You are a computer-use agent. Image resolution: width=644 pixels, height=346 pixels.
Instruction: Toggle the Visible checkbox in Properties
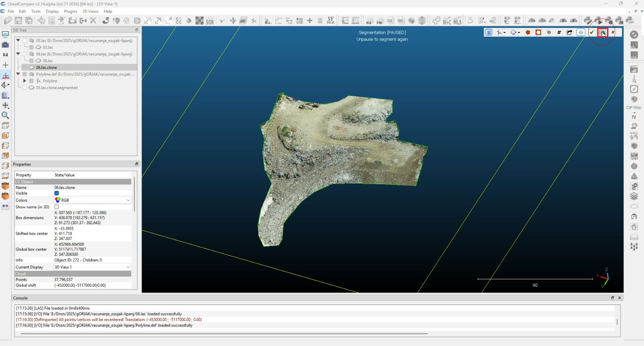[57, 193]
